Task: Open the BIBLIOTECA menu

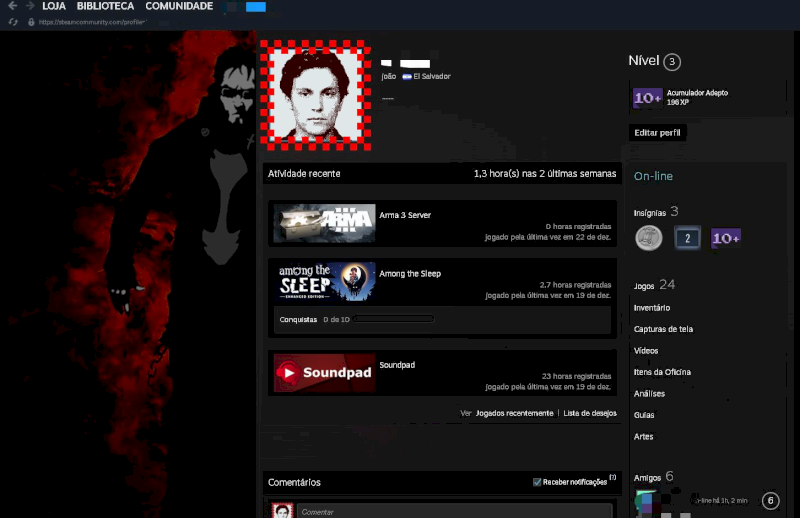Action: [x=105, y=6]
